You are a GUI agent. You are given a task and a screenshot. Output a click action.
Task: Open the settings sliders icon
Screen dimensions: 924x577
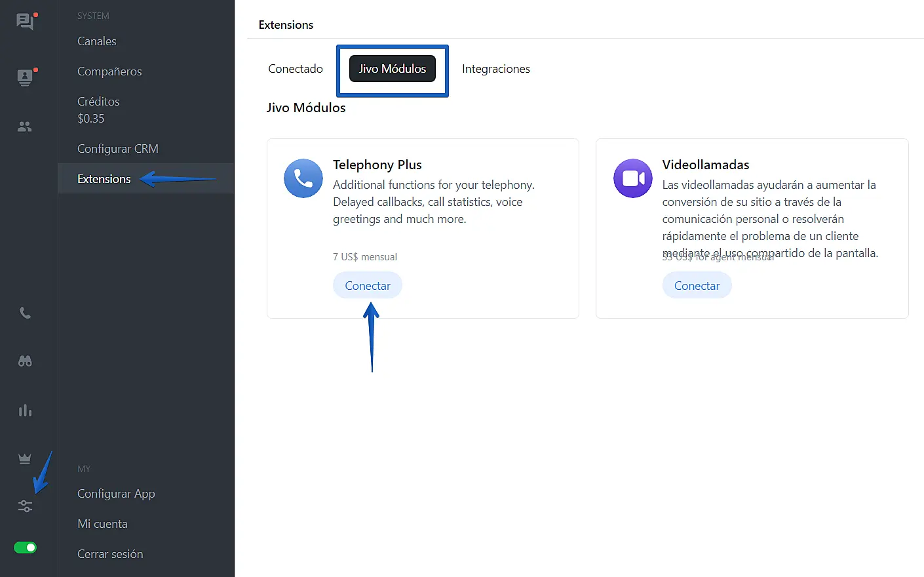[x=25, y=506]
